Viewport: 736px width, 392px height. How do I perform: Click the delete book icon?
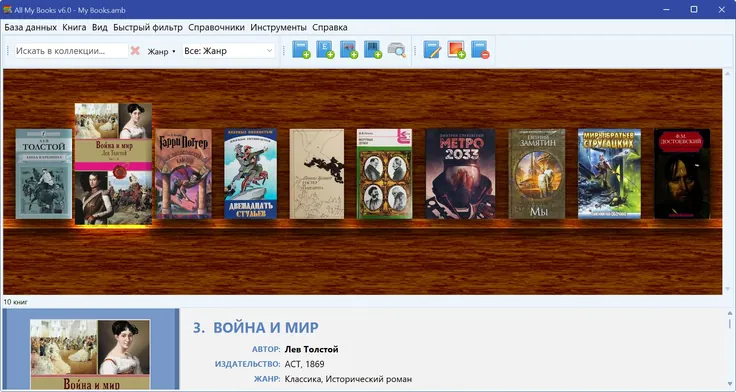click(x=480, y=50)
